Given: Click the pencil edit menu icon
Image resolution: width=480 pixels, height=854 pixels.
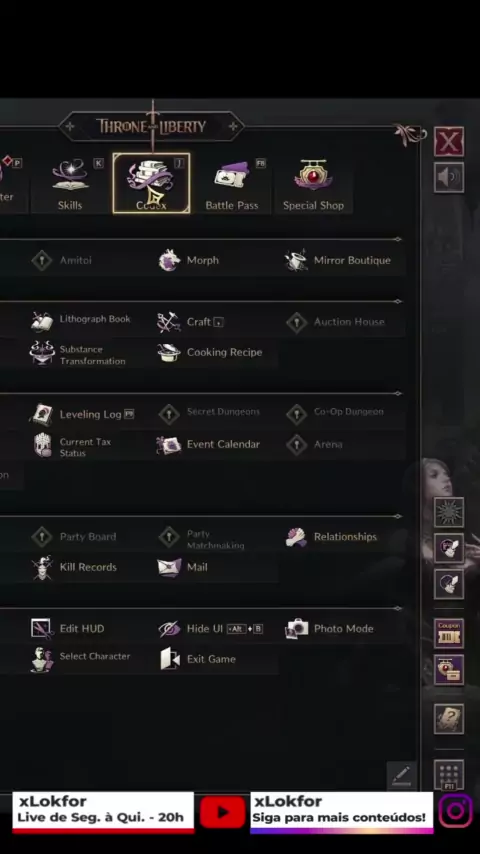Looking at the screenshot, I should click(402, 774).
